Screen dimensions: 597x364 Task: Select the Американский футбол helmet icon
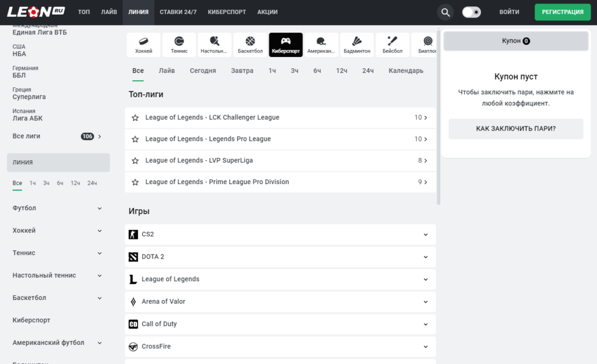321,45
